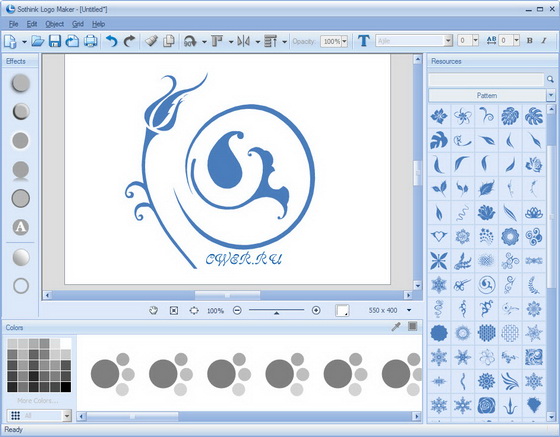The image size is (560, 437).
Task: Click the canvas vertical scrollbar down arrow
Action: click(x=418, y=285)
